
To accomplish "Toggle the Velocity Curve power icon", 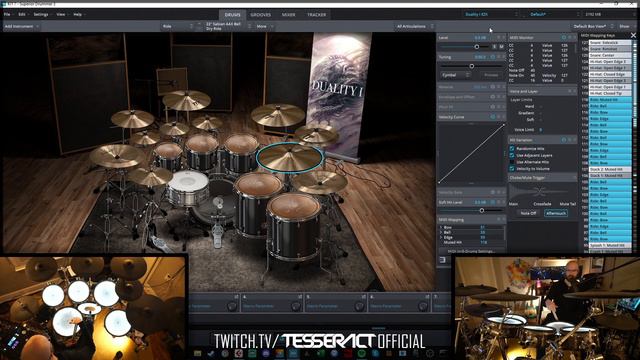I will point(493,117).
